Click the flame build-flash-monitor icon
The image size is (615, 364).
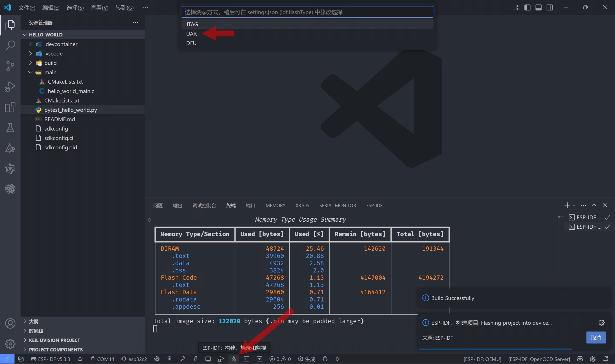pos(234,359)
